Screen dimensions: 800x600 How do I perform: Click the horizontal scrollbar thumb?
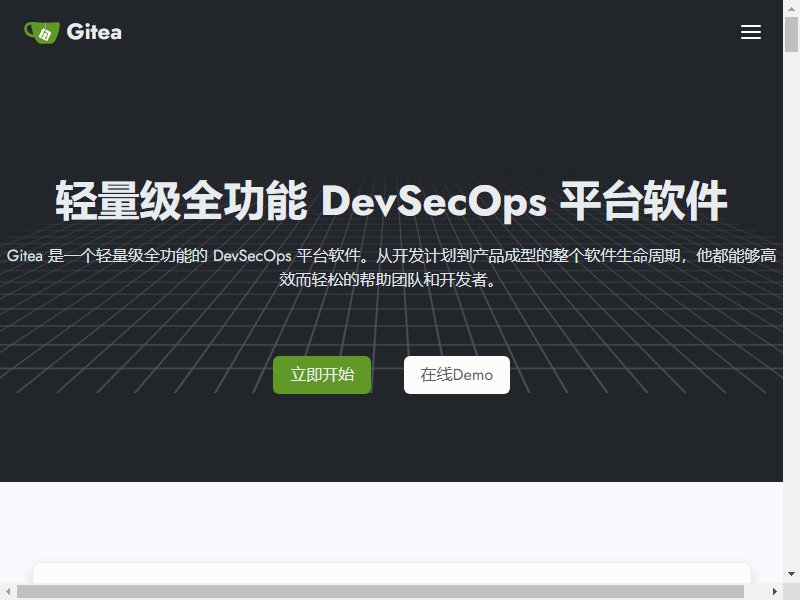click(x=380, y=592)
